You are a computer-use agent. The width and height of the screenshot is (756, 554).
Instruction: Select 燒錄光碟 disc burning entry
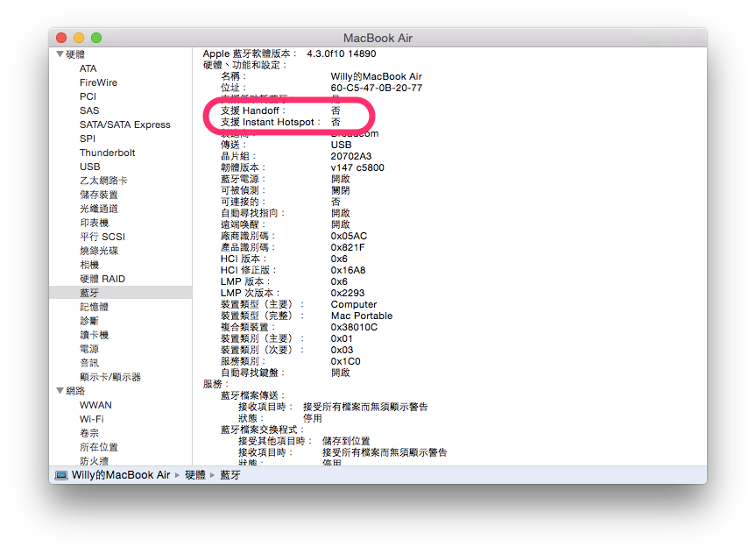99,251
